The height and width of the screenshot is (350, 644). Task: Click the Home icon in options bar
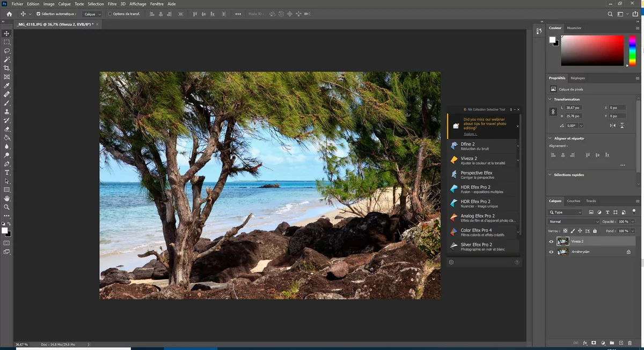[9, 14]
